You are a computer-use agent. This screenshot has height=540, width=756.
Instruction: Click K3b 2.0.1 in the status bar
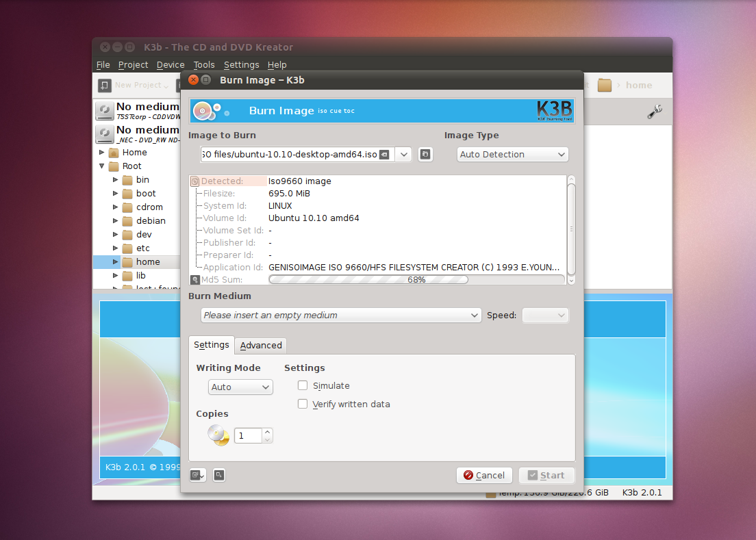pos(642,492)
